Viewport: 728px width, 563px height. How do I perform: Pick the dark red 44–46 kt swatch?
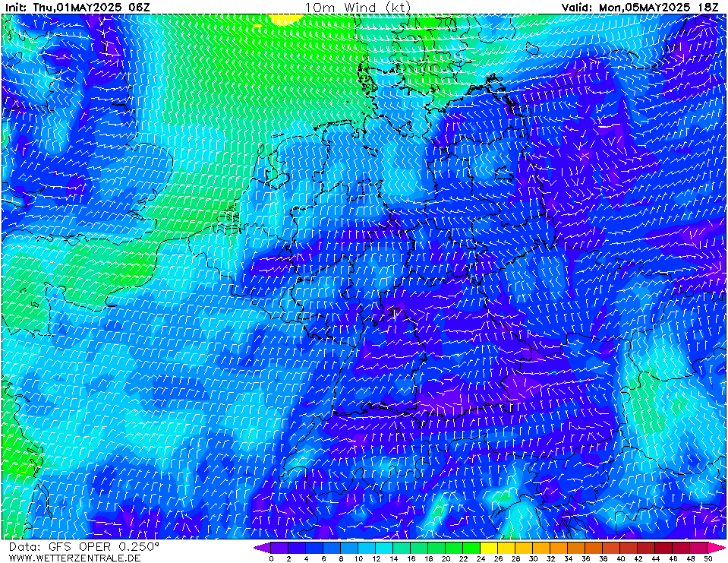coord(664,548)
